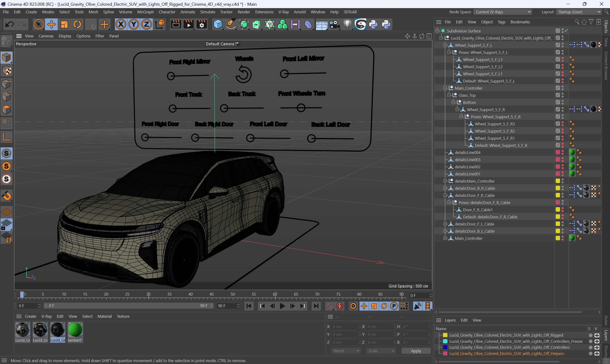Viewport: 610px width, 364px height.
Task: Expand details:Main_Controller tree node
Action: (x=445, y=181)
